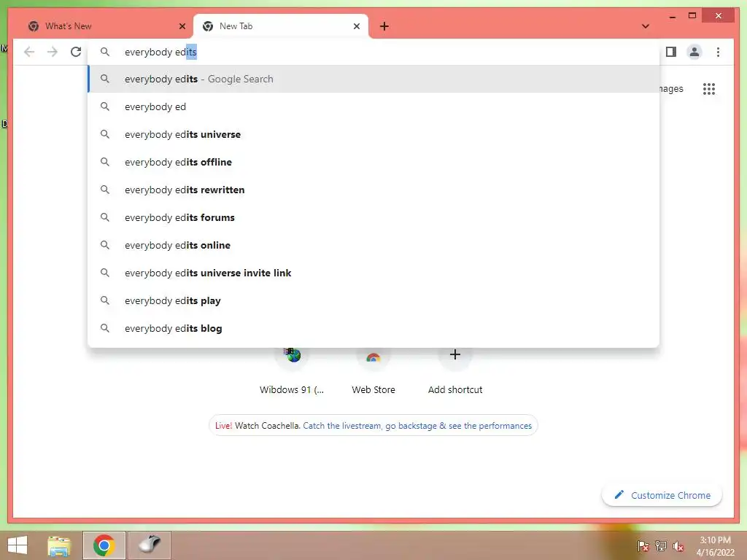Click the browser forward arrow

53,52
